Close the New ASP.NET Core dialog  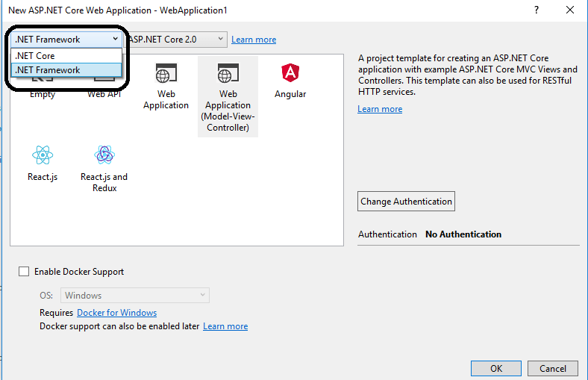pyautogui.click(x=570, y=10)
